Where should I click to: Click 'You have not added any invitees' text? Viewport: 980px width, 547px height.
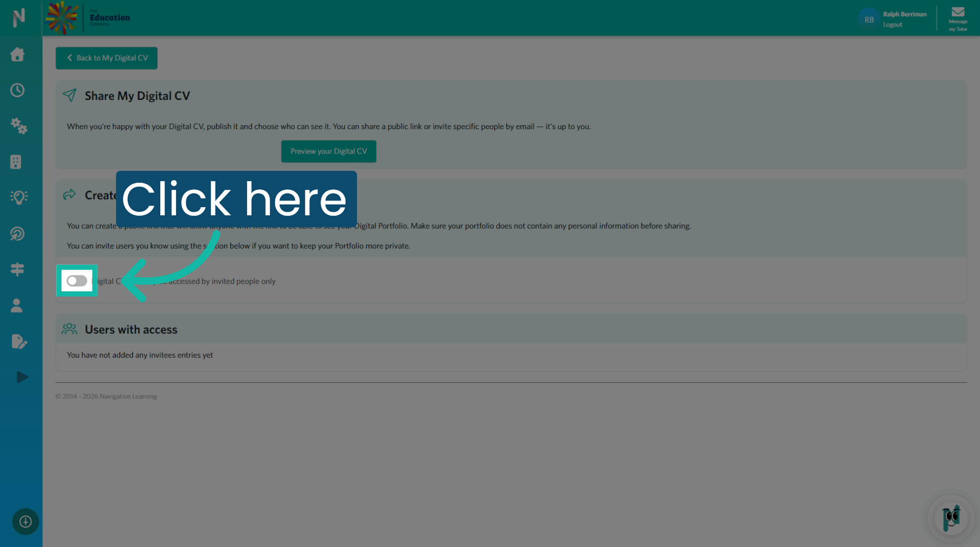(x=140, y=355)
